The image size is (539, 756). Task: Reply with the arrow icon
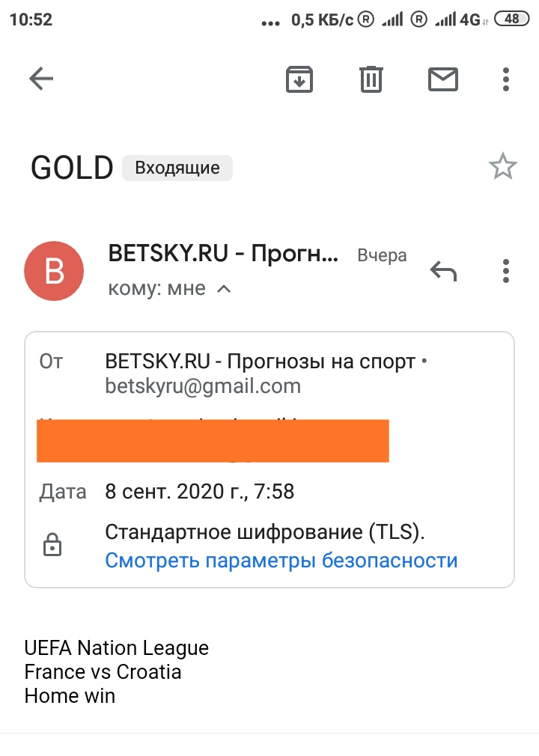(443, 271)
